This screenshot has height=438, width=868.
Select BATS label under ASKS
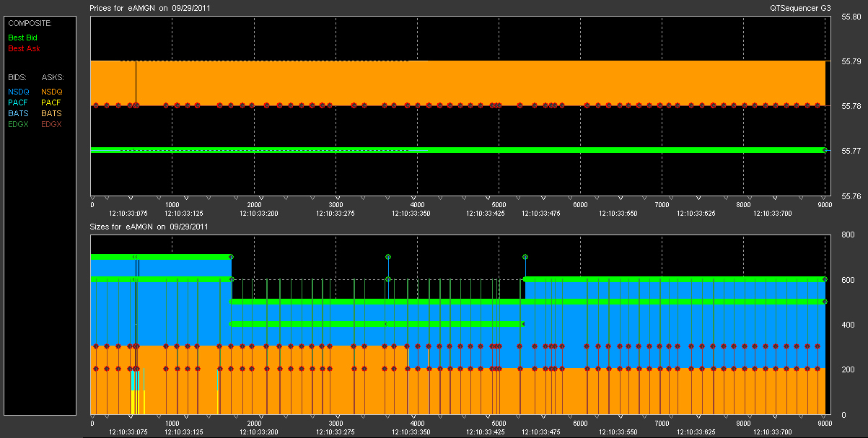pos(51,114)
